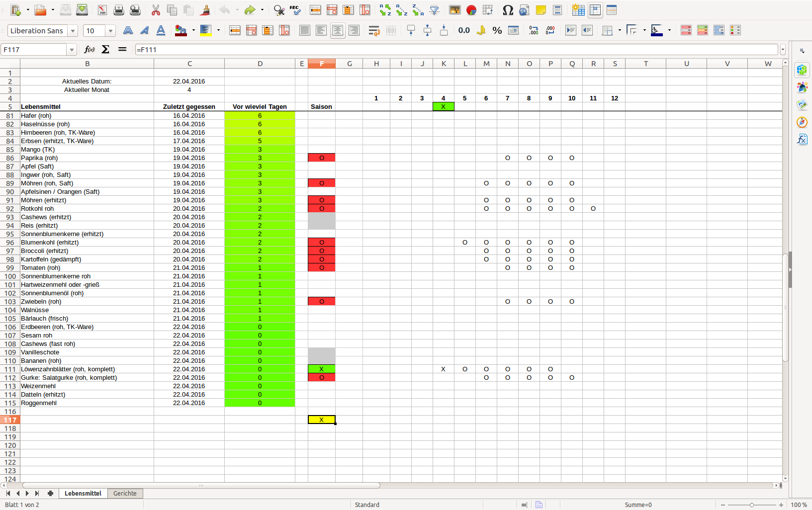Run the spelling check (ABC)
Image resolution: width=812 pixels, height=510 pixels.
[x=295, y=10]
